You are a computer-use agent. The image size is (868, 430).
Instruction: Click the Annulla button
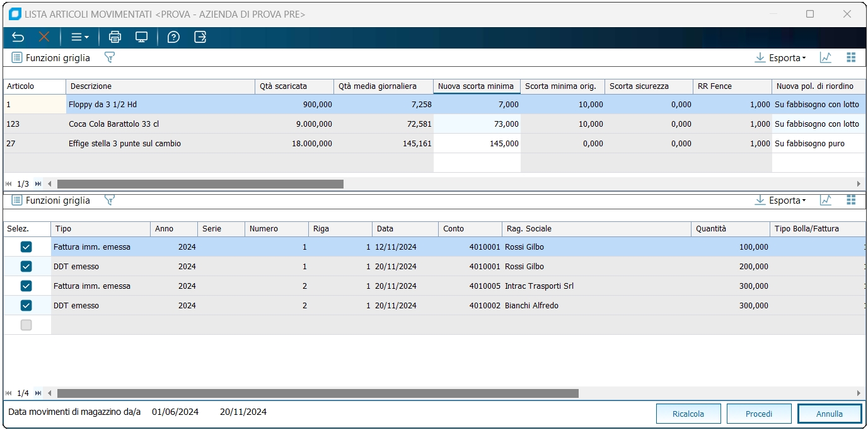pyautogui.click(x=830, y=414)
